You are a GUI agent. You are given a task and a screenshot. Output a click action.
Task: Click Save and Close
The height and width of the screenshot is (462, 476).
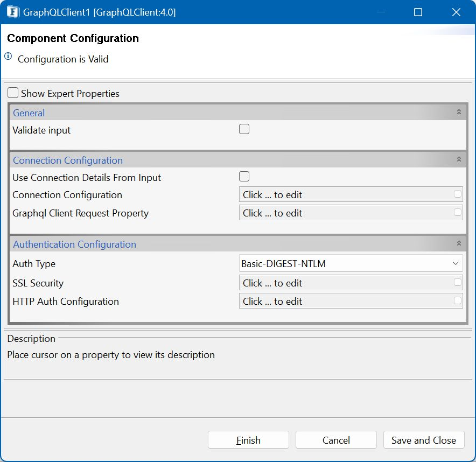424,440
